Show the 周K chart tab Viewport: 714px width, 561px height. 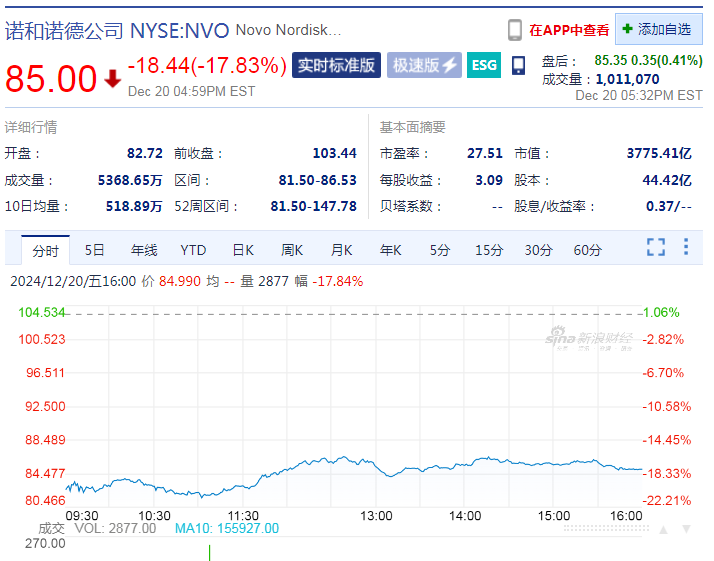[292, 250]
